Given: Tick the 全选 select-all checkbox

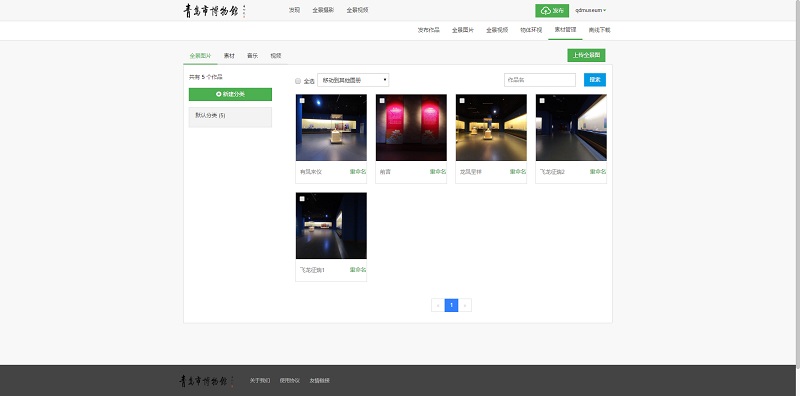Looking at the screenshot, I should point(298,81).
